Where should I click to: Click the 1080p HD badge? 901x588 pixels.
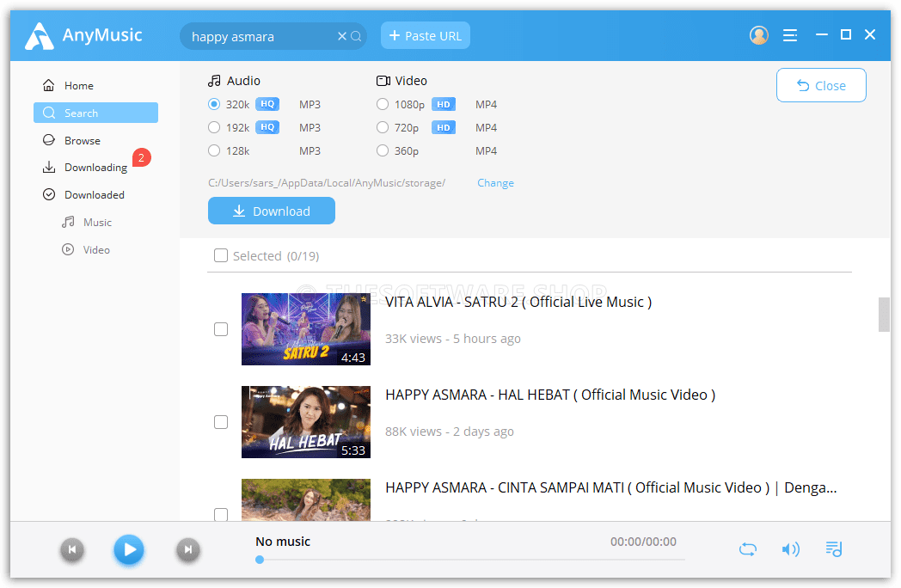click(443, 104)
